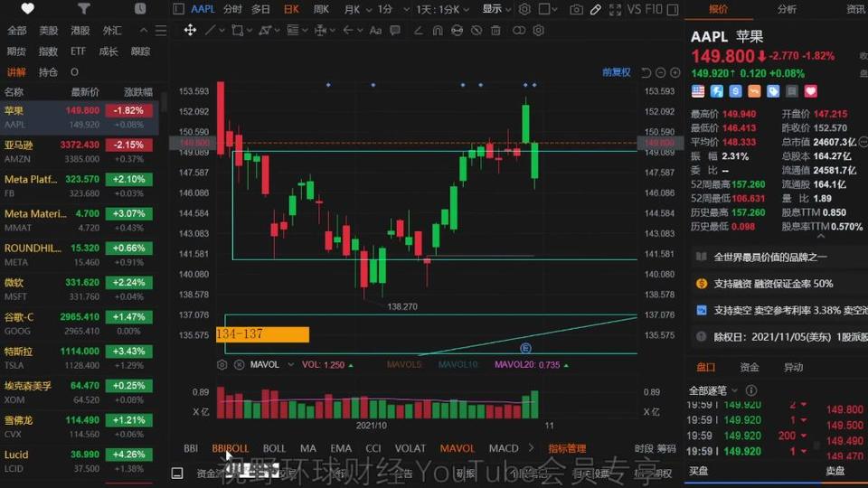
Task: Toggle overlay circles tool in drawing toolbar
Action: (x=519, y=30)
